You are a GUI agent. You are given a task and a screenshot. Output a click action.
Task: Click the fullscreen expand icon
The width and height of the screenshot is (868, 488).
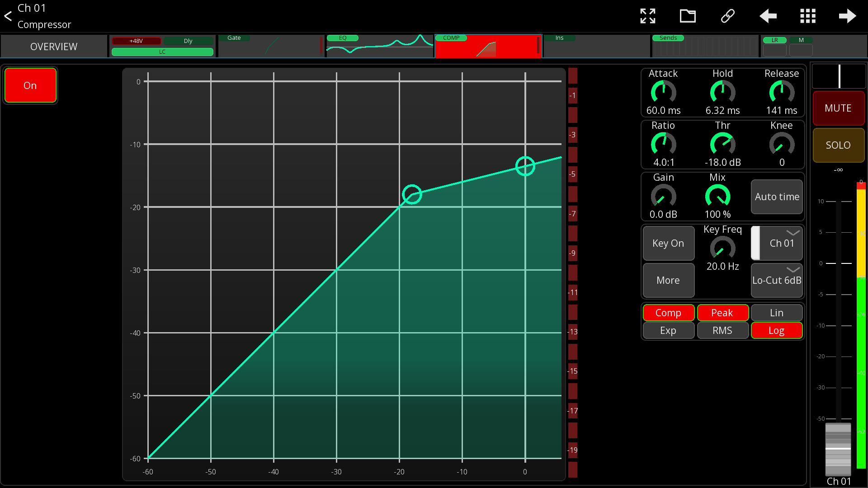point(648,16)
